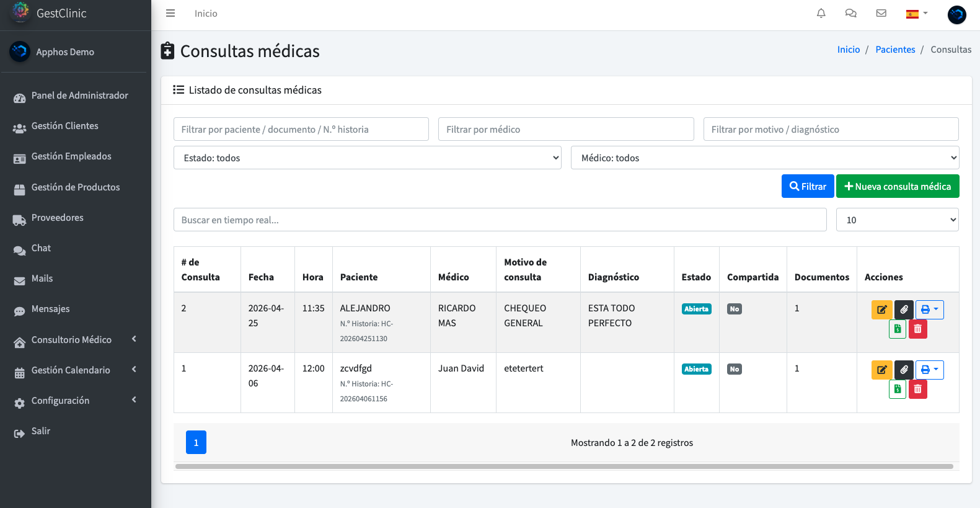Click doctor name Juan David
The height and width of the screenshot is (508, 980).
pyautogui.click(x=461, y=368)
